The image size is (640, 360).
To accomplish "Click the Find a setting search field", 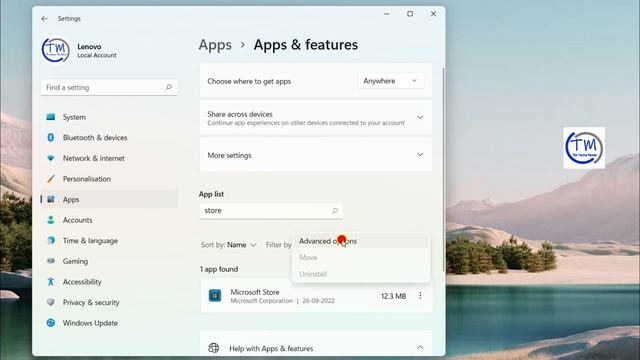I will point(109,87).
